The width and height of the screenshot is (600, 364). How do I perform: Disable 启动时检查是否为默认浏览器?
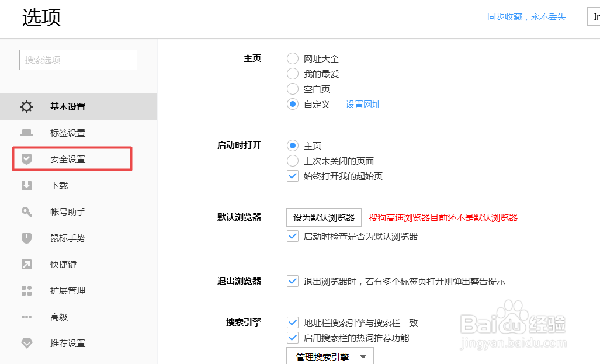tap(292, 236)
